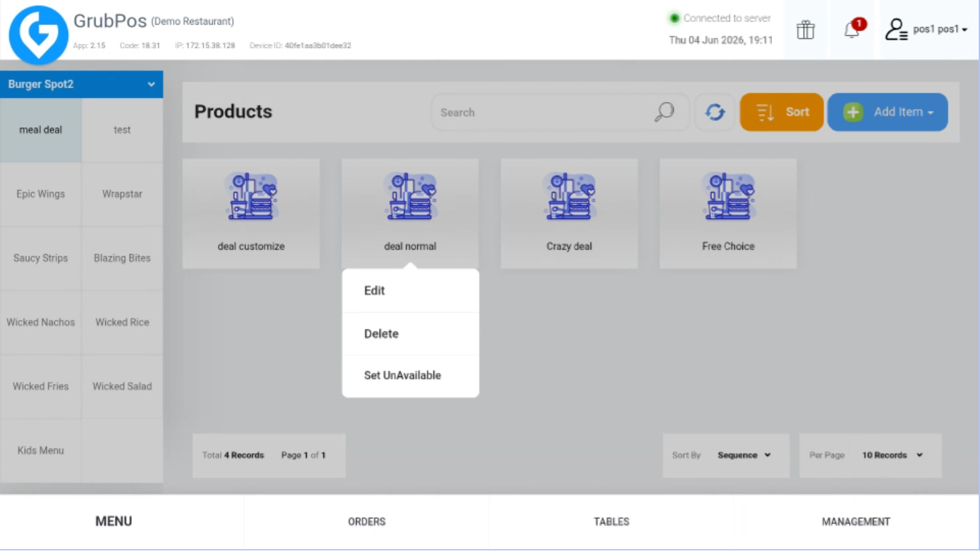The height and width of the screenshot is (551, 980).
Task: Switch to the TABLES tab
Action: coord(611,521)
